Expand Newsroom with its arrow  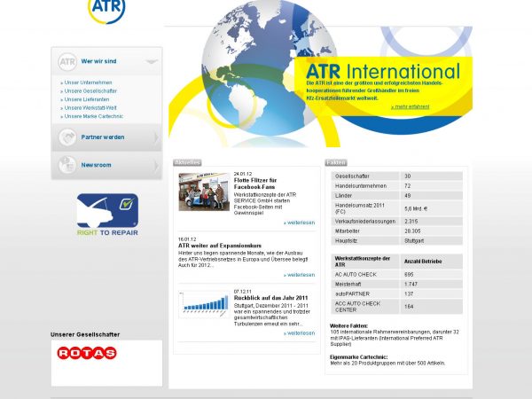[x=156, y=166]
